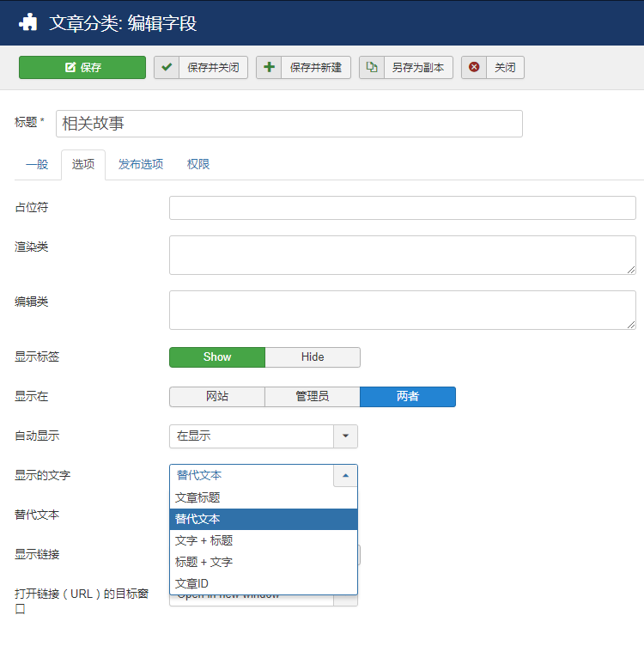Choose 文章ID from dropdown list
The width and height of the screenshot is (644, 646).
(191, 584)
